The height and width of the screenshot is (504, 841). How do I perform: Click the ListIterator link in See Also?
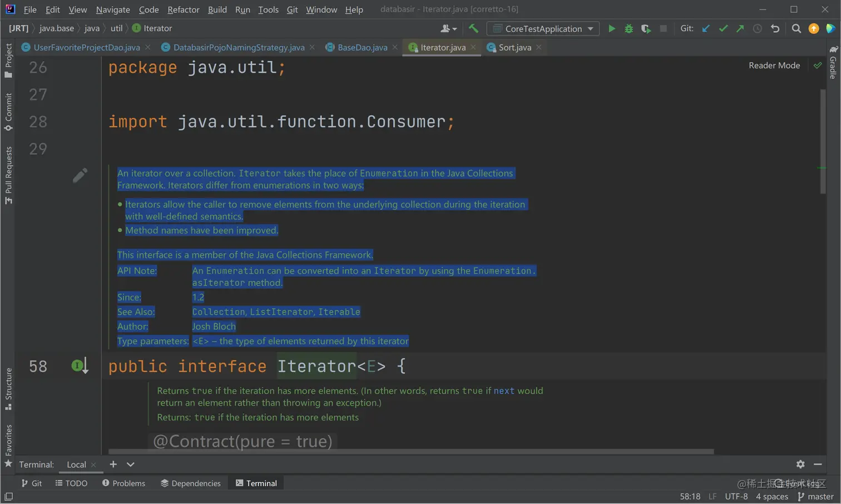click(x=281, y=312)
